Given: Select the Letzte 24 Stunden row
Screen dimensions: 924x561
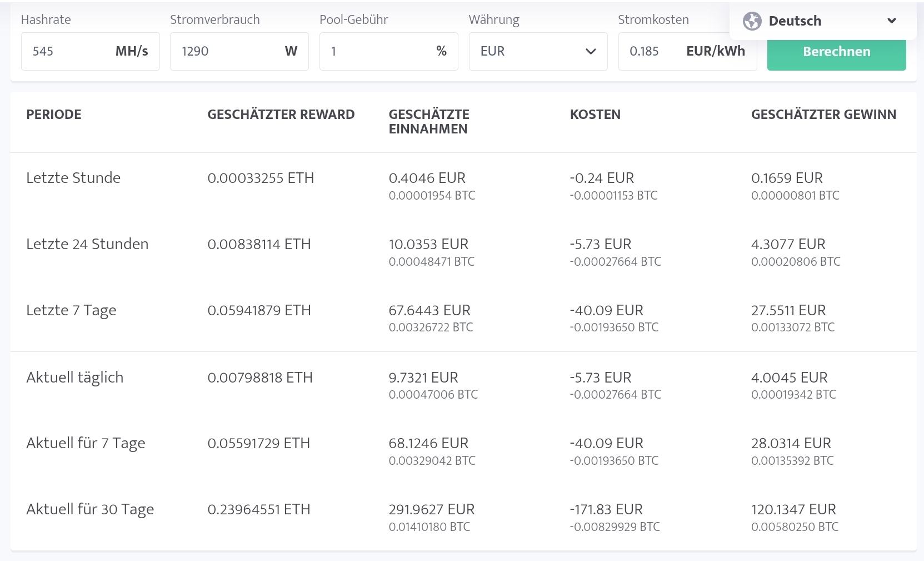Looking at the screenshot, I should (87, 244).
